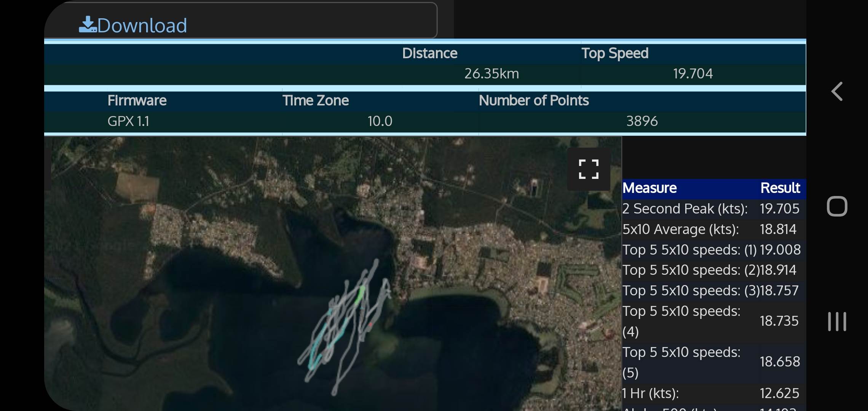Click the Firmware column header
This screenshot has height=411, width=868.
click(x=137, y=100)
